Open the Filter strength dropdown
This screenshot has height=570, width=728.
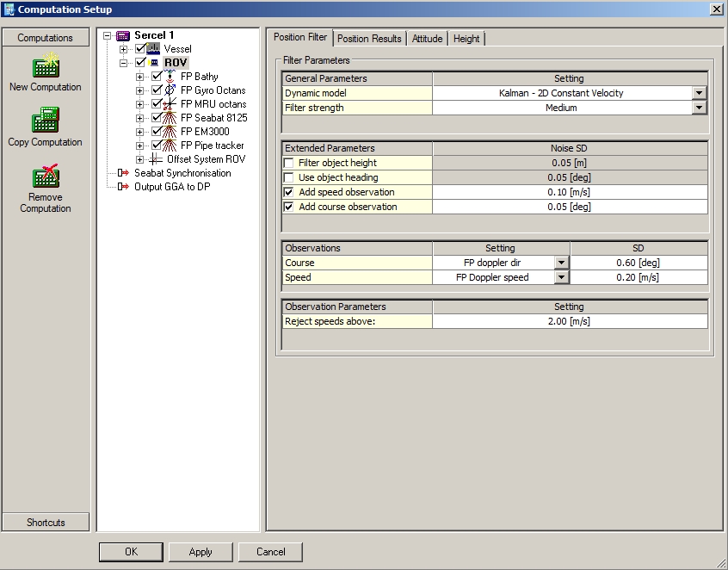click(x=699, y=108)
